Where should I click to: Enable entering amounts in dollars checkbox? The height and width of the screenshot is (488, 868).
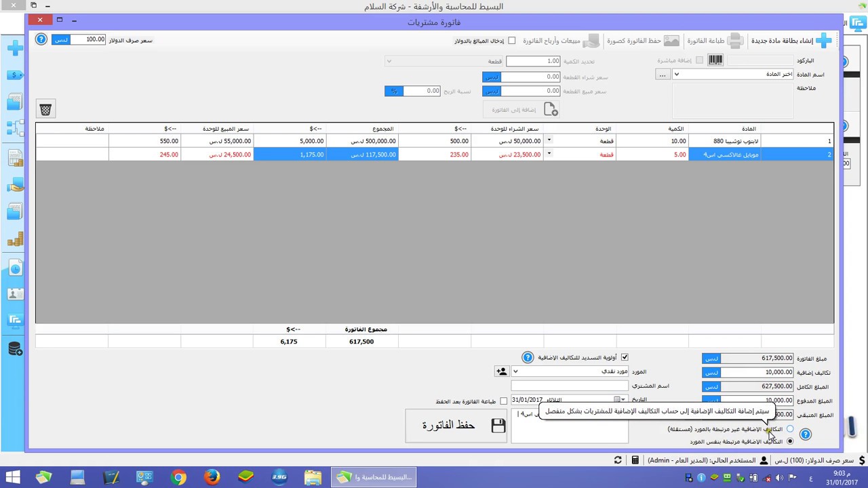pyautogui.click(x=512, y=41)
